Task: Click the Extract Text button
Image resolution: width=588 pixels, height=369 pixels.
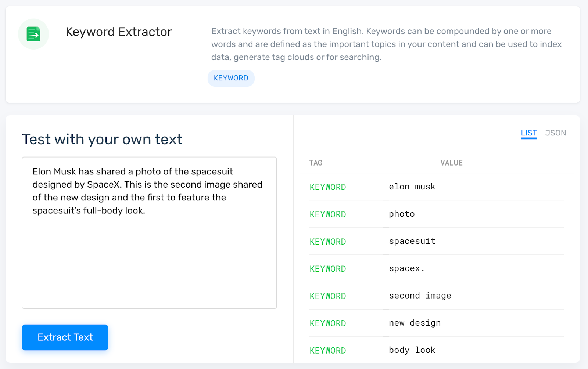Action: (65, 337)
